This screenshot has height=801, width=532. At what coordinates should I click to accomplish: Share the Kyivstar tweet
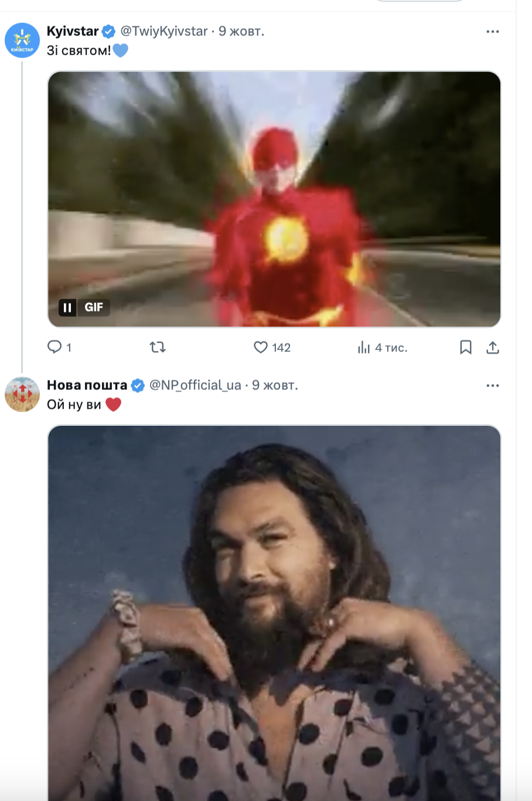493,348
